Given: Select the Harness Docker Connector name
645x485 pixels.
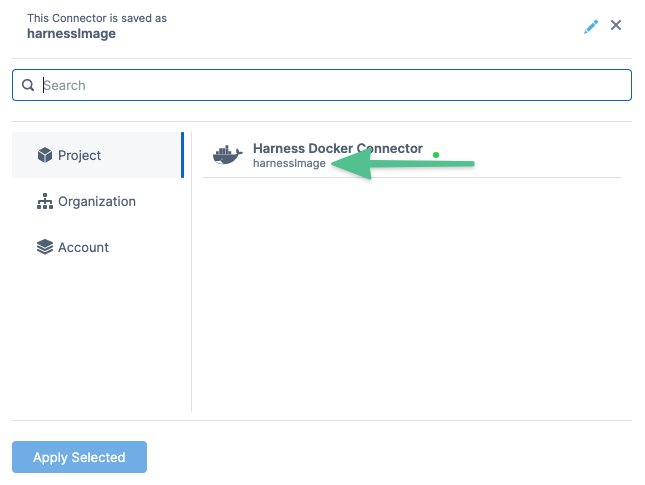Looking at the screenshot, I should (x=338, y=148).
